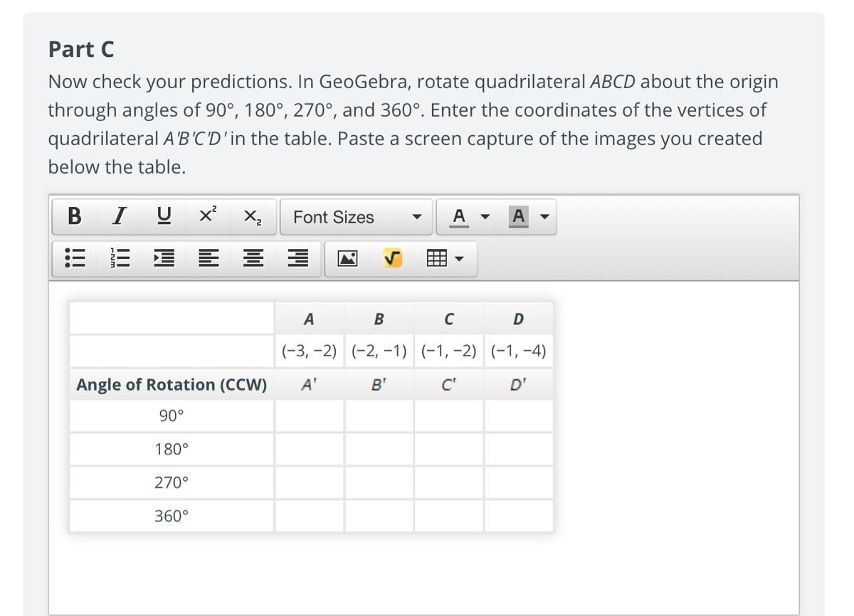Expand the text color dropdown arrow
The width and height of the screenshot is (854, 616).
coord(485,216)
